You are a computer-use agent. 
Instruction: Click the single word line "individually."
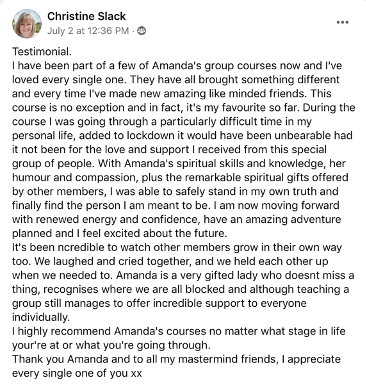click(x=41, y=317)
